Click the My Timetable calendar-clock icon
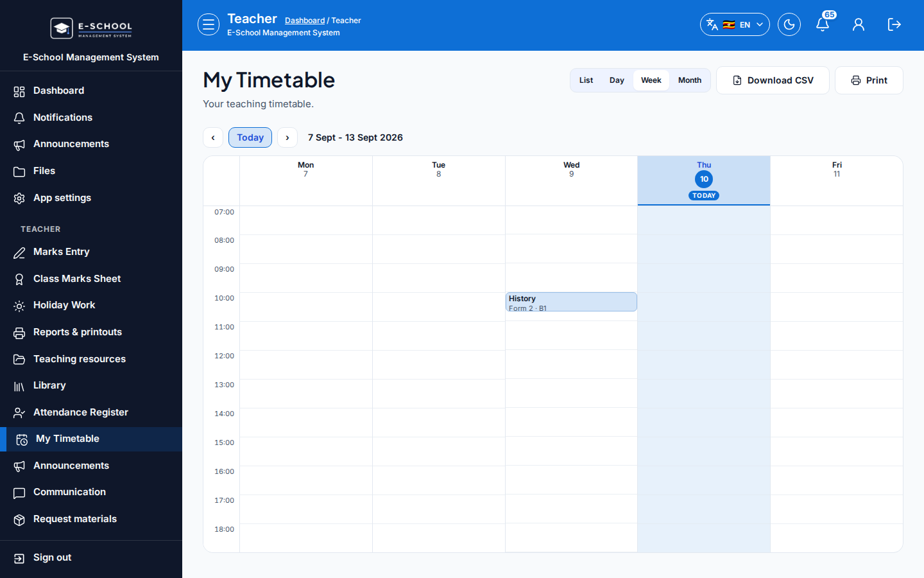Image resolution: width=924 pixels, height=578 pixels. tap(22, 439)
